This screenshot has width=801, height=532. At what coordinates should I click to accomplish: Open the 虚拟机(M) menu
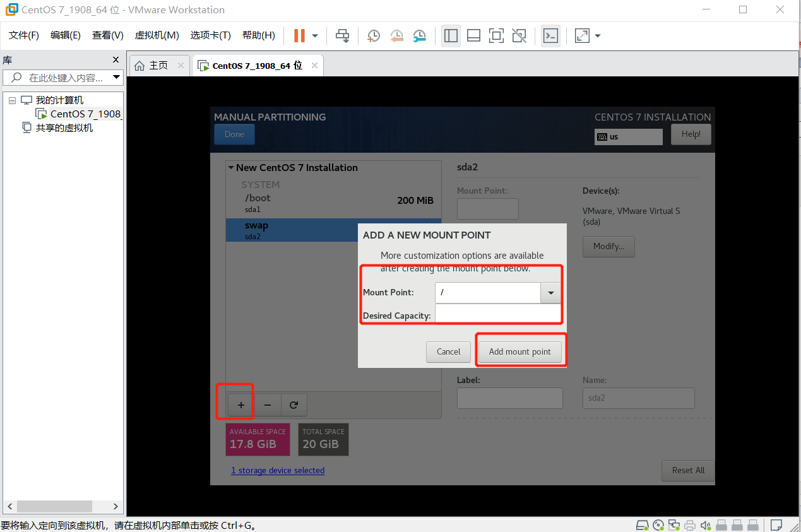[x=157, y=35]
